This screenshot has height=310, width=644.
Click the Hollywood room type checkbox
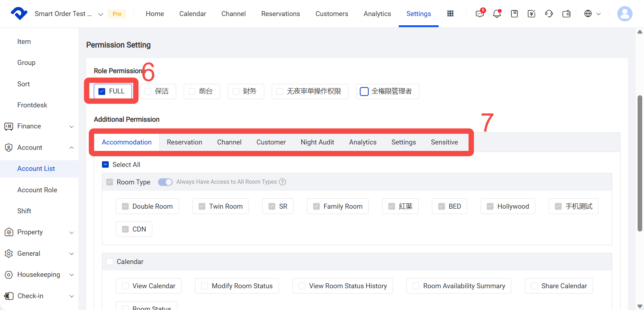490,207
